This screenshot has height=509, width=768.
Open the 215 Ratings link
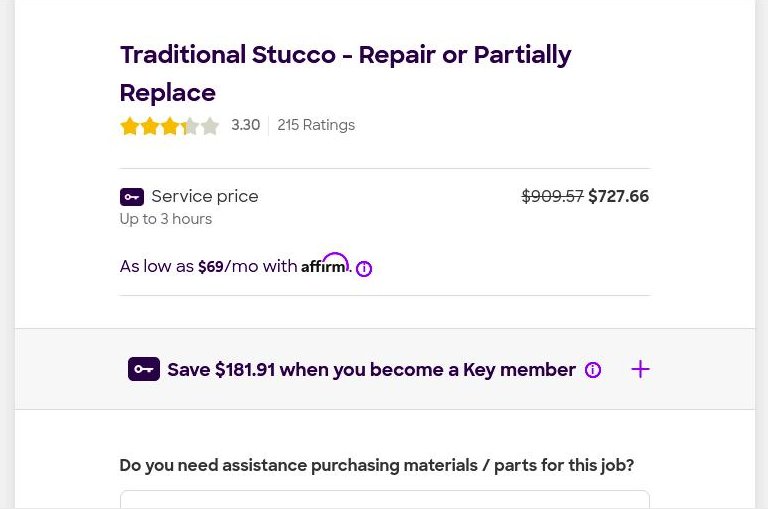pos(316,125)
